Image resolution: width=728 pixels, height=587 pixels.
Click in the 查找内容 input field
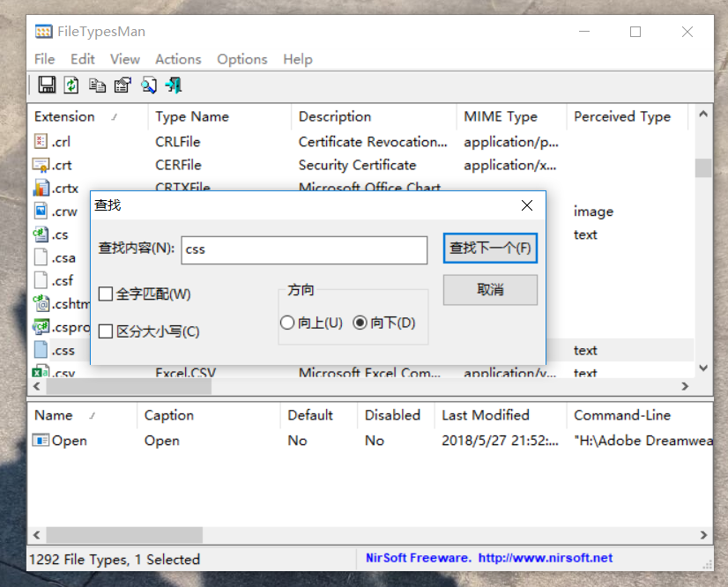pyautogui.click(x=304, y=249)
